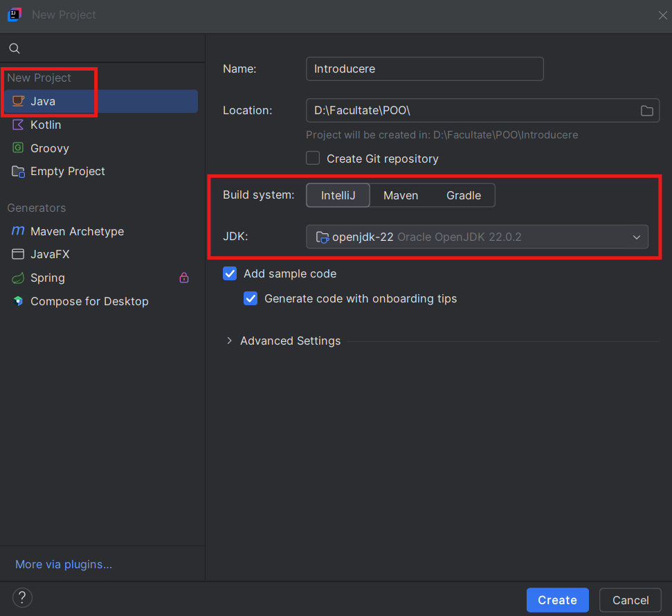Switch build system to Maven

[401, 195]
